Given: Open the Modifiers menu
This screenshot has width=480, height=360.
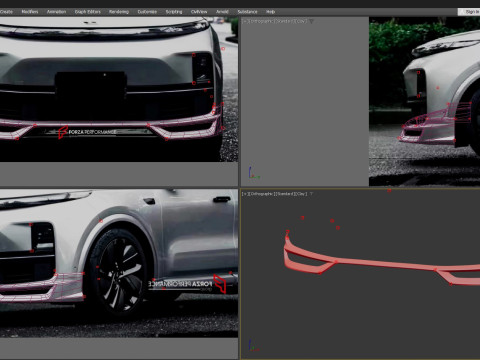Looking at the screenshot, I should 30,12.
